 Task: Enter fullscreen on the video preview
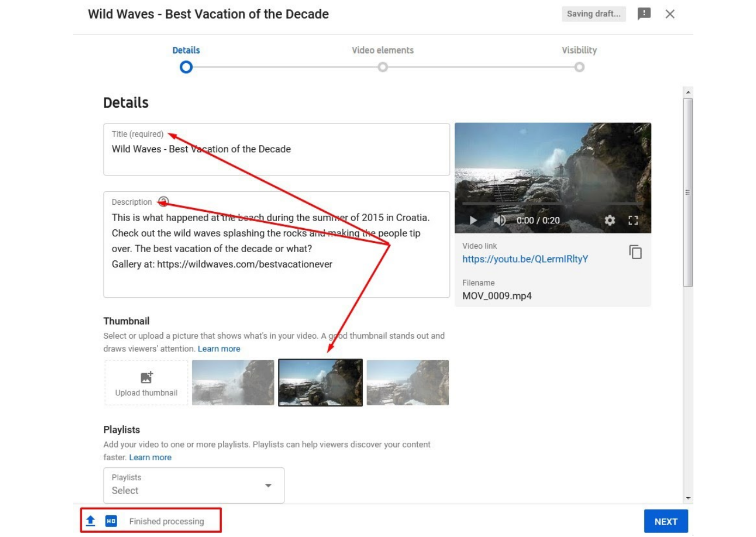tap(633, 221)
